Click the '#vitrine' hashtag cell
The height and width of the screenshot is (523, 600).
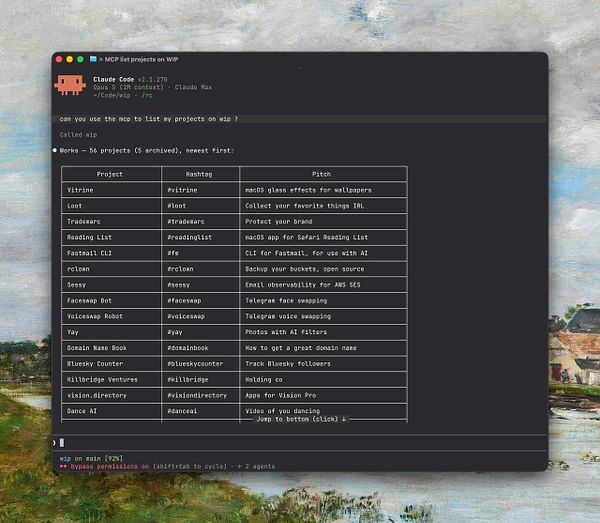click(x=182, y=190)
